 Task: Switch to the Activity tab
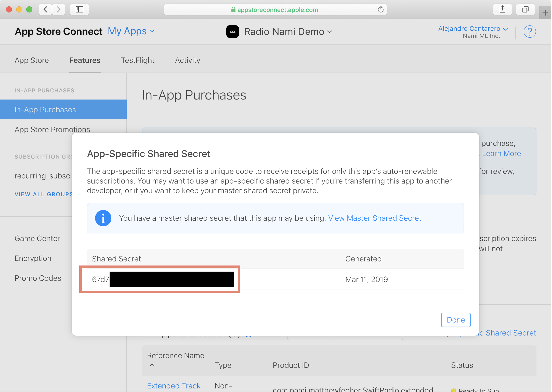click(x=188, y=60)
